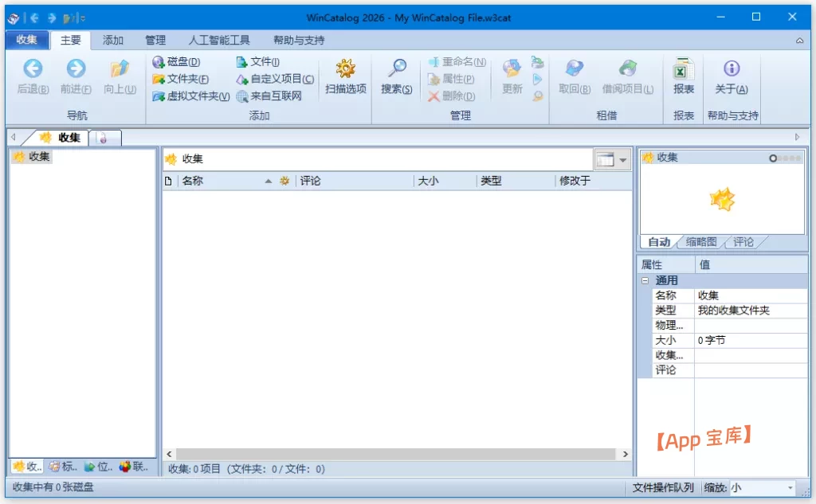816x504 pixels.
Task: Sort by the 类型 column header
Action: tap(491, 181)
